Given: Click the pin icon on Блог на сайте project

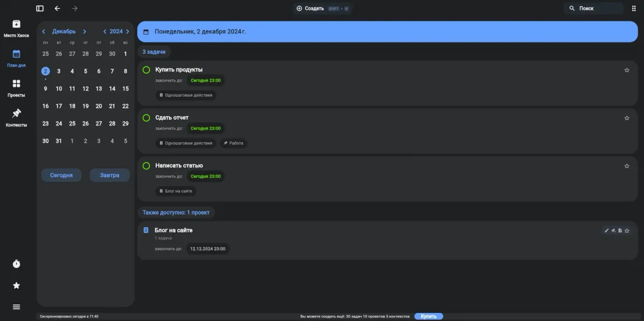Looking at the screenshot, I should click(x=613, y=231).
